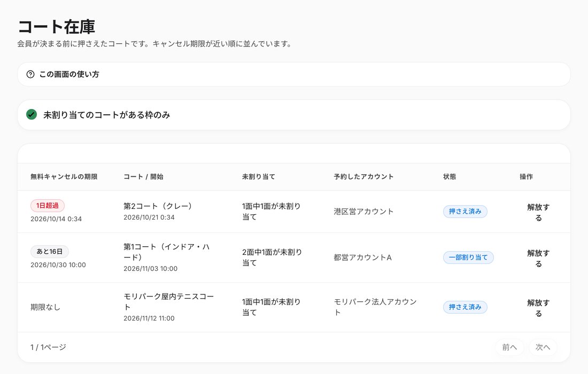588x374 pixels.
Task: Click 押さえ済み badge in モリパーク法人アカウント row
Action: click(465, 307)
